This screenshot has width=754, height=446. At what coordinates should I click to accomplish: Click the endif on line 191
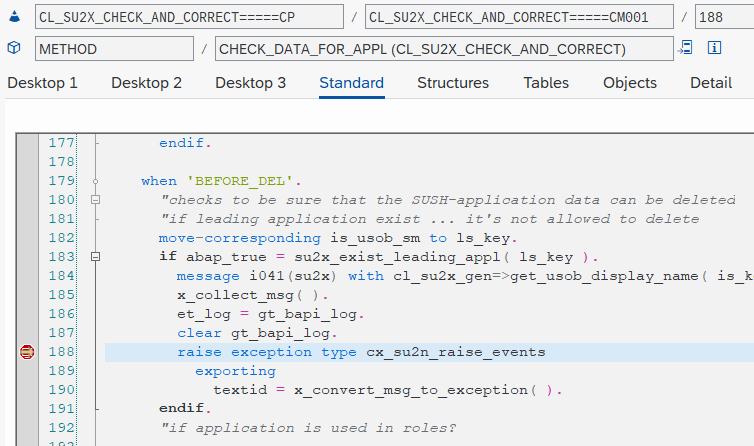(185, 408)
